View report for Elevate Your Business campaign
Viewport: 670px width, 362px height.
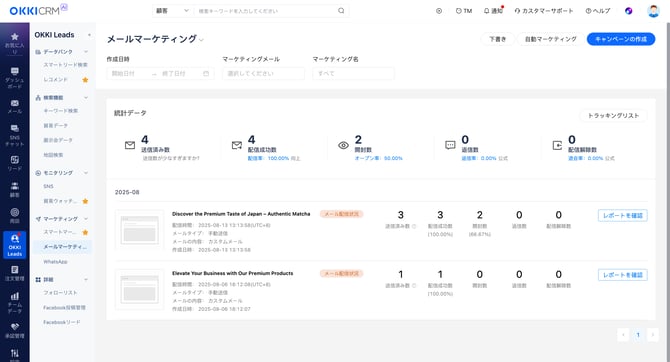(623, 275)
